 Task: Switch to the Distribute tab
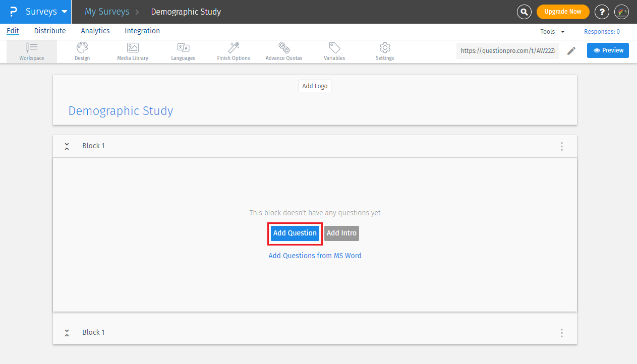[49, 31]
